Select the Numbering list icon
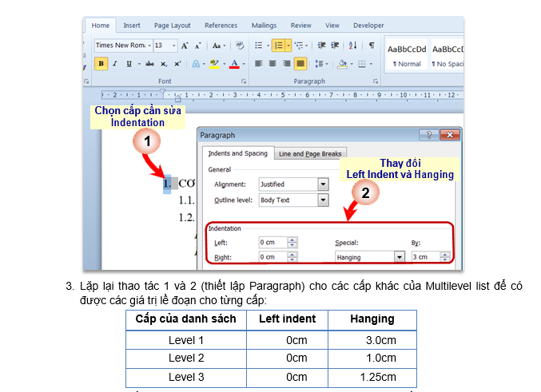 coord(278,46)
